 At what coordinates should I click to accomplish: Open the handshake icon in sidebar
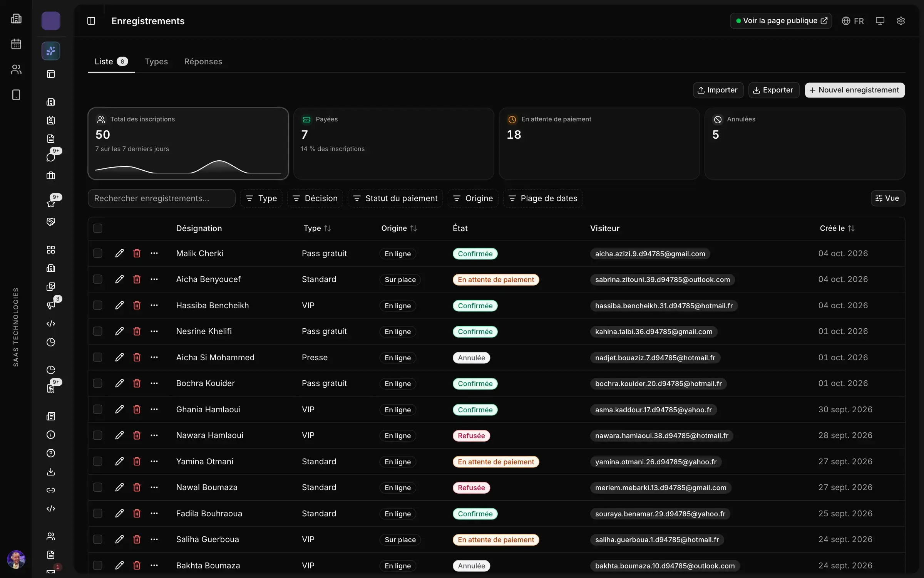click(51, 222)
